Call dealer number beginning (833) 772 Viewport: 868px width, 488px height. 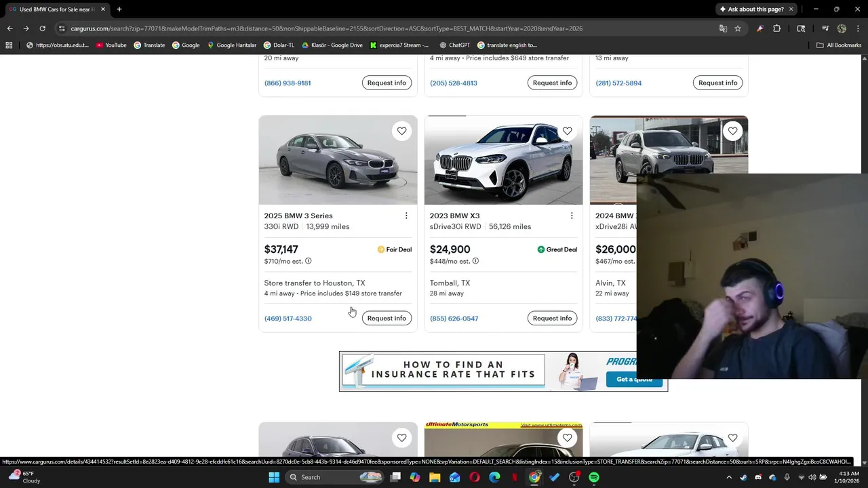(616, 319)
